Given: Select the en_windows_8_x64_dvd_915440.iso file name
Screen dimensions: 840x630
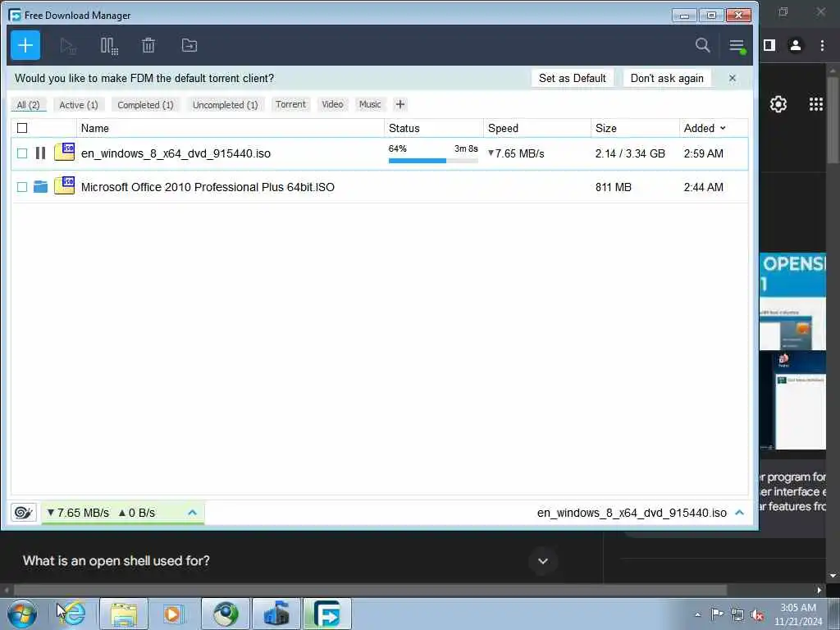Looking at the screenshot, I should point(176,153).
